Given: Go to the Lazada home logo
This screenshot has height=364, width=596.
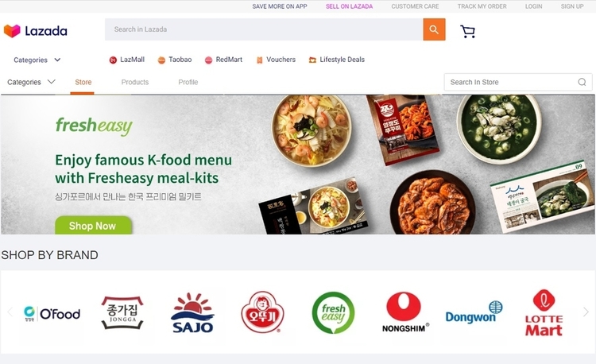Looking at the screenshot, I should click(x=35, y=31).
